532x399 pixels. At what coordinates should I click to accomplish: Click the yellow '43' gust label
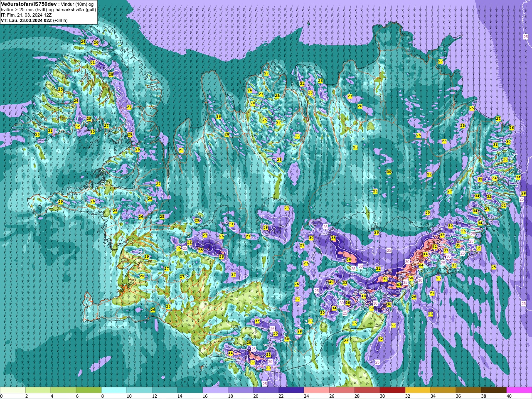coord(399,285)
